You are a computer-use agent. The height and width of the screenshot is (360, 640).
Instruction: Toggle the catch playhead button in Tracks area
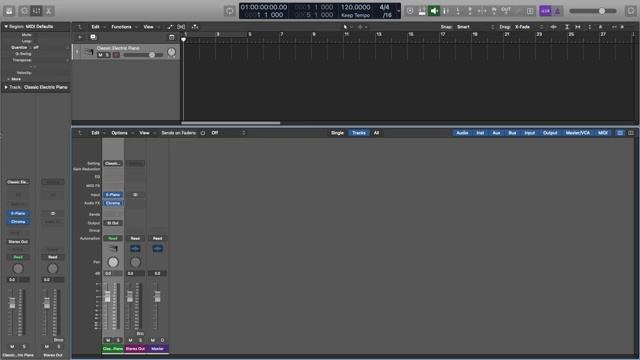coord(195,27)
